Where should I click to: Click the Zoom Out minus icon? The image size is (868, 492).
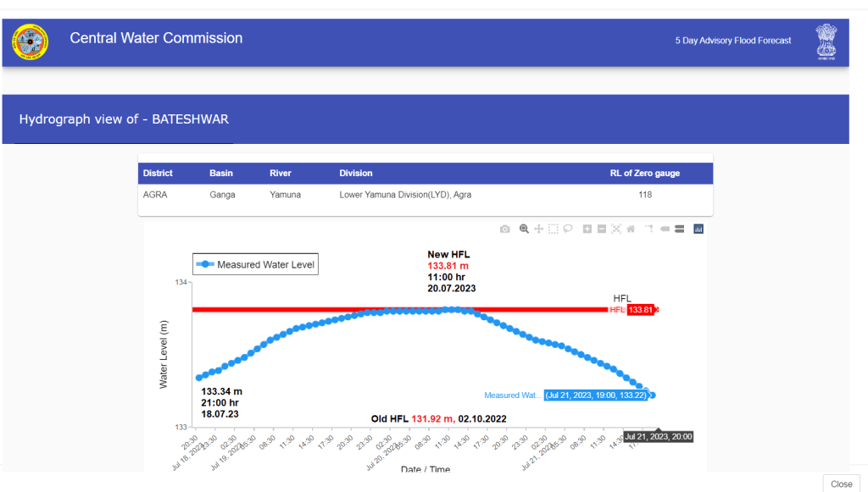(601, 229)
